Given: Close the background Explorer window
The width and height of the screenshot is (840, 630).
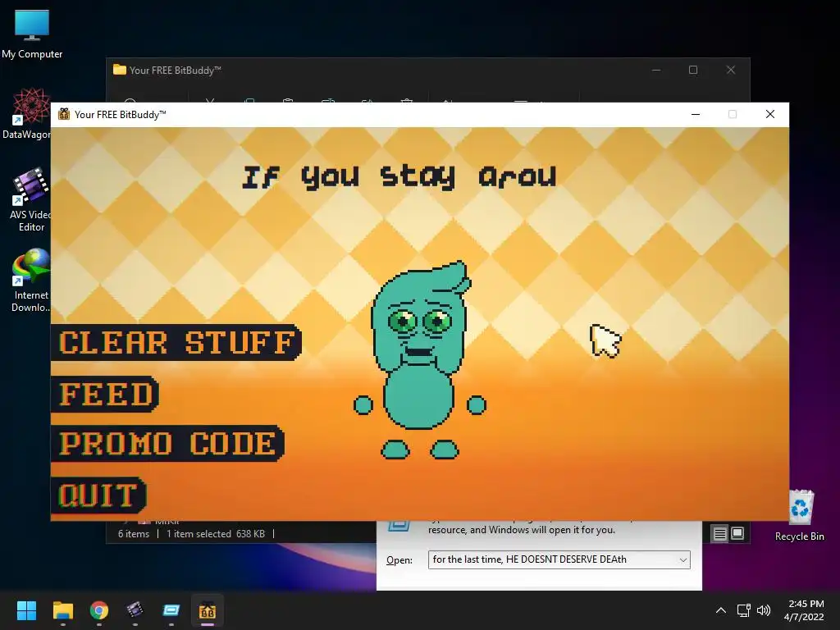Looking at the screenshot, I should pos(731,71).
